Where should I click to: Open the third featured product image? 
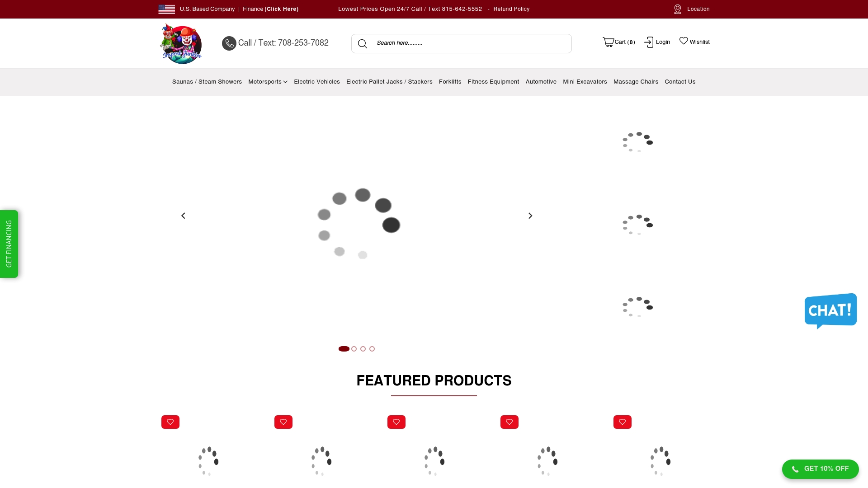point(434,461)
